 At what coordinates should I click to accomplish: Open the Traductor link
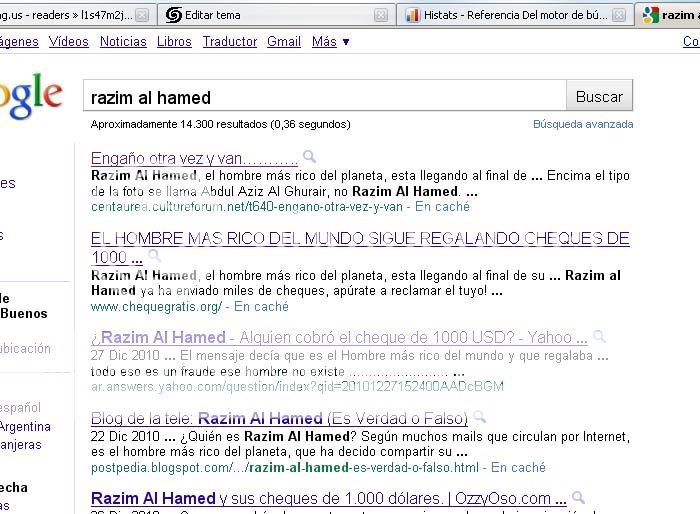pyautogui.click(x=230, y=42)
